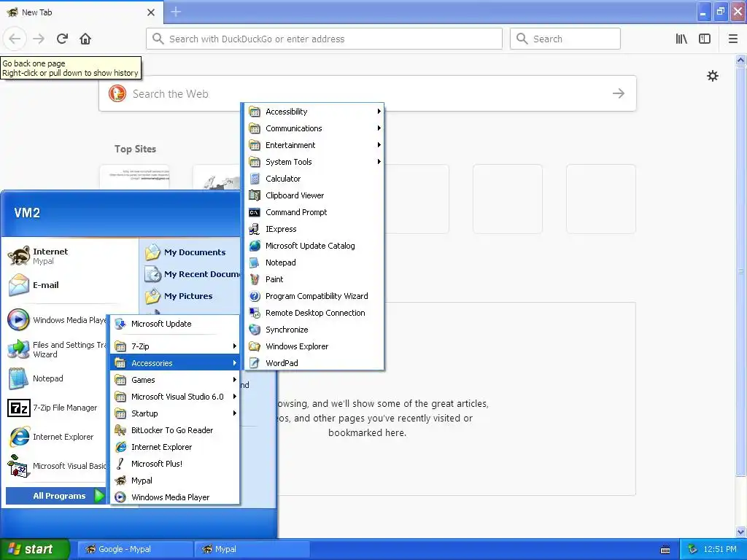
Task: Expand the System Tools submenu
Action: [x=314, y=162]
